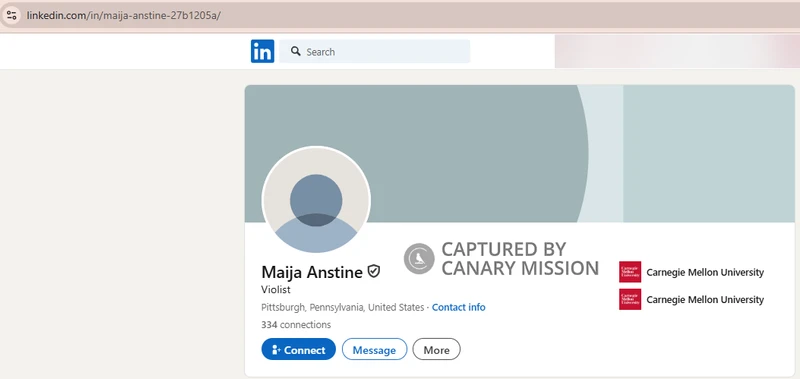Click the location text 'Pittsburgh, Pennsylvania, United States'
Image resolution: width=800 pixels, height=379 pixels.
pyautogui.click(x=342, y=307)
